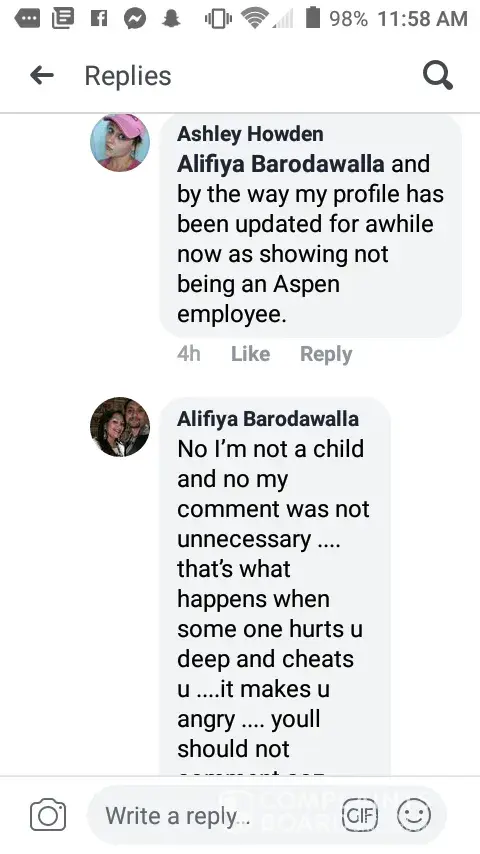This screenshot has height=854, width=480.
Task: Open Ashley Howden's profile name link
Action: (x=250, y=133)
